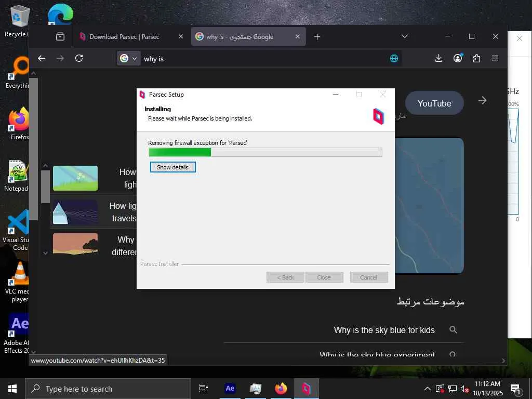
Task: Open the sunset landscape video thumbnail
Action: 75,244
